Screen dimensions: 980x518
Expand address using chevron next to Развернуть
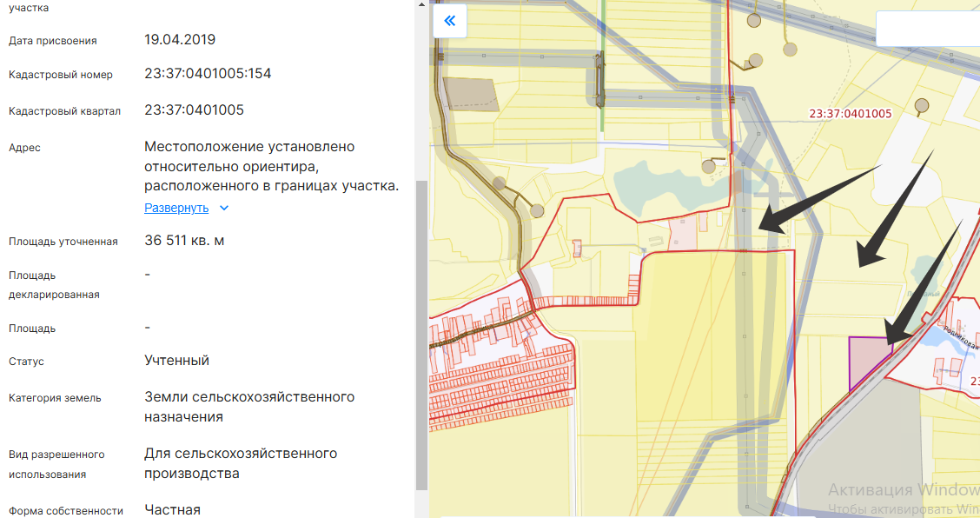point(224,208)
